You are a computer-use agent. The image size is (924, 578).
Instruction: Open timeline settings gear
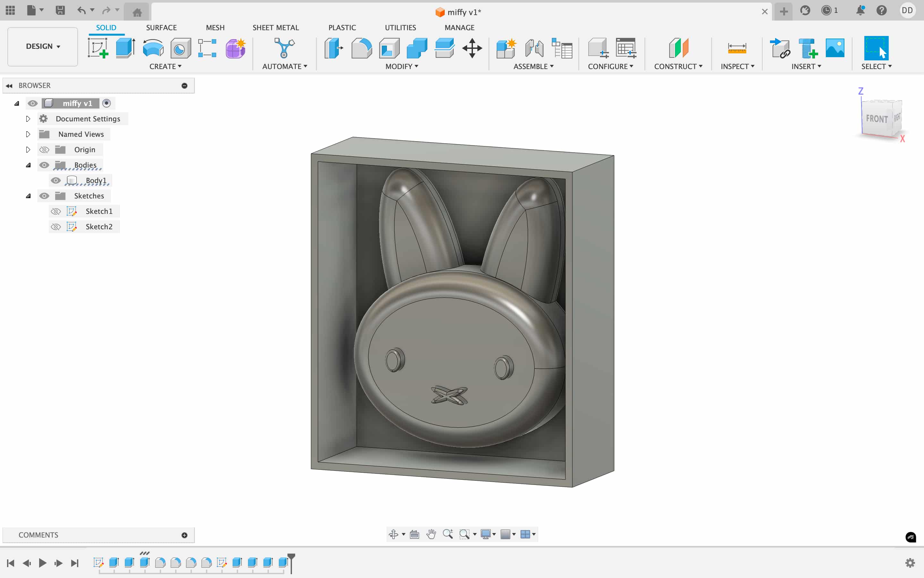tap(910, 563)
